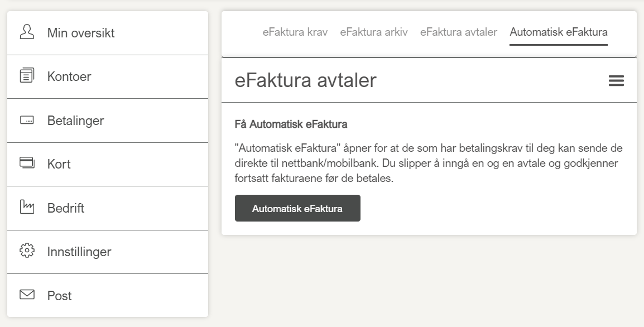The height and width of the screenshot is (327, 644).
Task: Switch to the eFaktura krav tab
Action: coord(295,32)
